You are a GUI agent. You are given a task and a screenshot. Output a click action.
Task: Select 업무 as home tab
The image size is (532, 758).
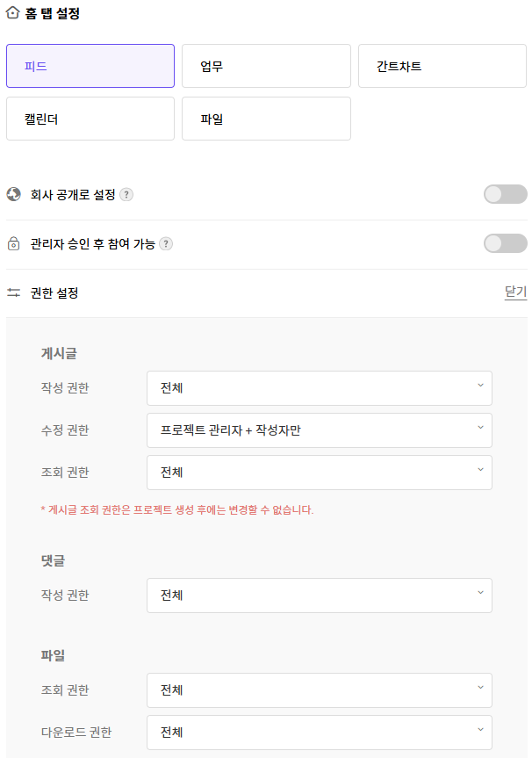tap(266, 66)
